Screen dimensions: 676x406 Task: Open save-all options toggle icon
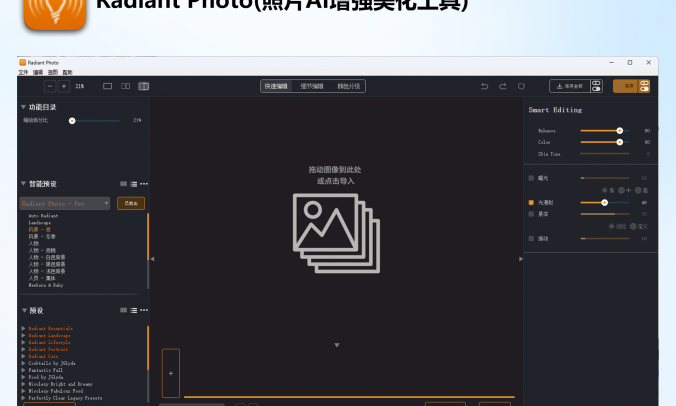(596, 86)
